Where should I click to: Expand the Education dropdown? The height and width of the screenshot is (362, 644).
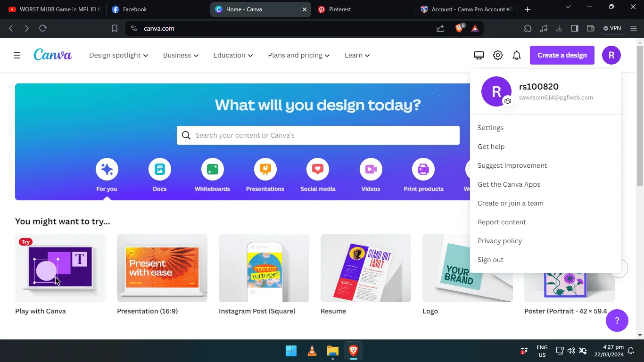(233, 55)
